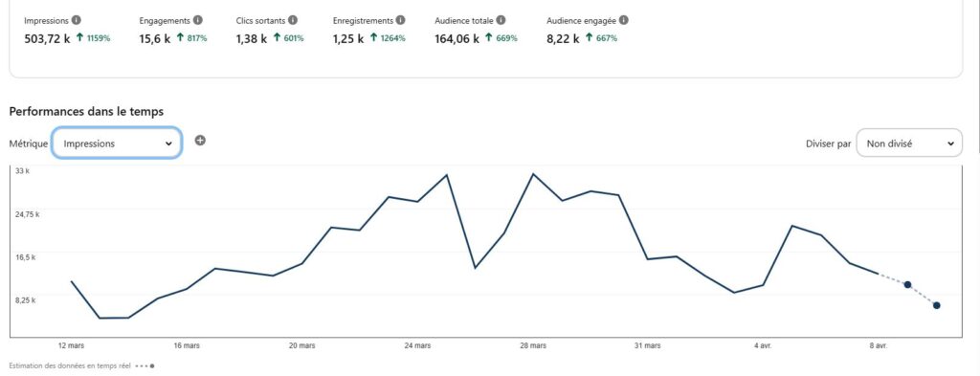This screenshot has width=980, height=376.
Task: Click the 31 mars axis label
Action: pos(648,345)
